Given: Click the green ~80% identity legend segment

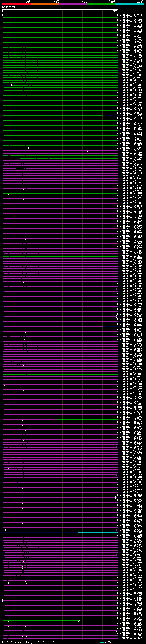Looking at the screenshot, I should 101,4.
